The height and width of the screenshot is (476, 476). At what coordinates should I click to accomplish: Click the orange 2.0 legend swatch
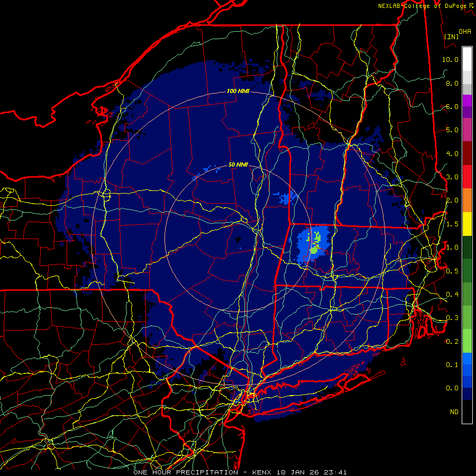(x=467, y=200)
